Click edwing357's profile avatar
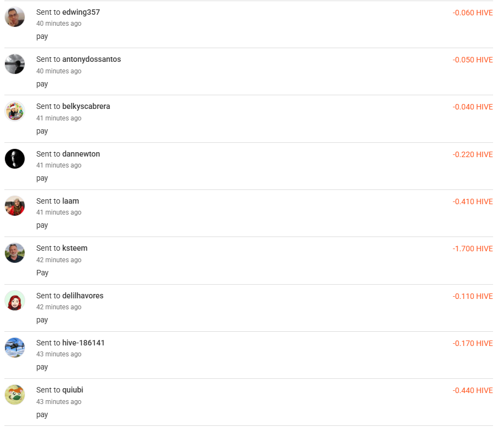This screenshot has width=504, height=427. click(x=15, y=17)
